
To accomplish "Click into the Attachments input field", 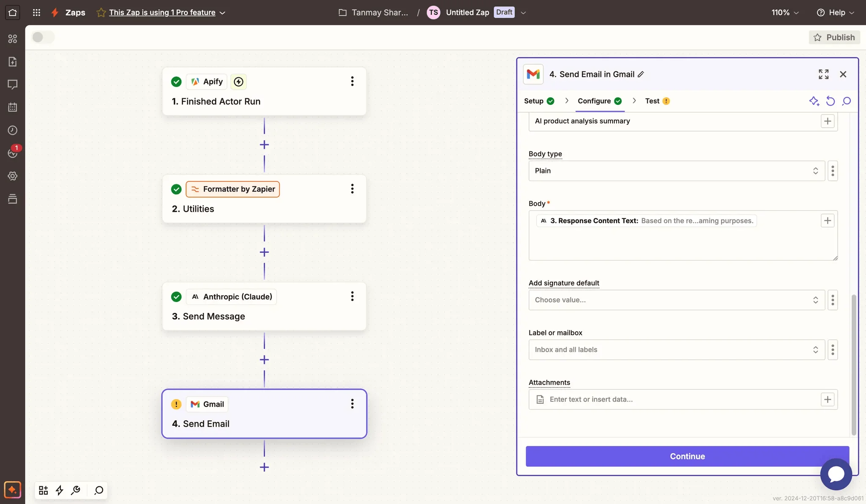I will click(x=681, y=400).
